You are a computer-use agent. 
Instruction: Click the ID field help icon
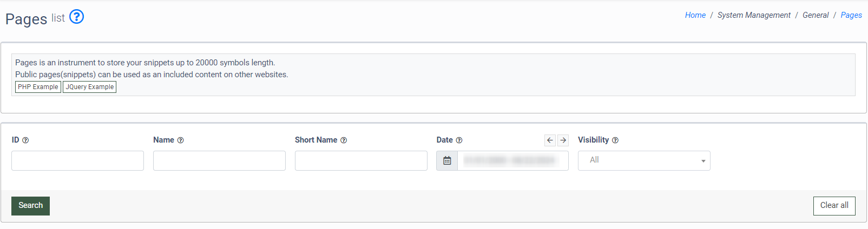25,140
